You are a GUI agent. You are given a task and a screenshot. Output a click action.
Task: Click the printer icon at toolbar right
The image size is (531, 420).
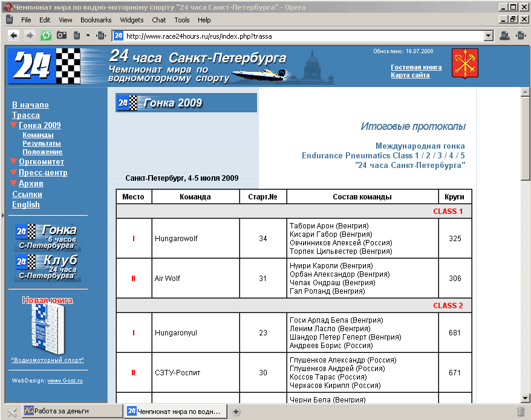[505, 35]
